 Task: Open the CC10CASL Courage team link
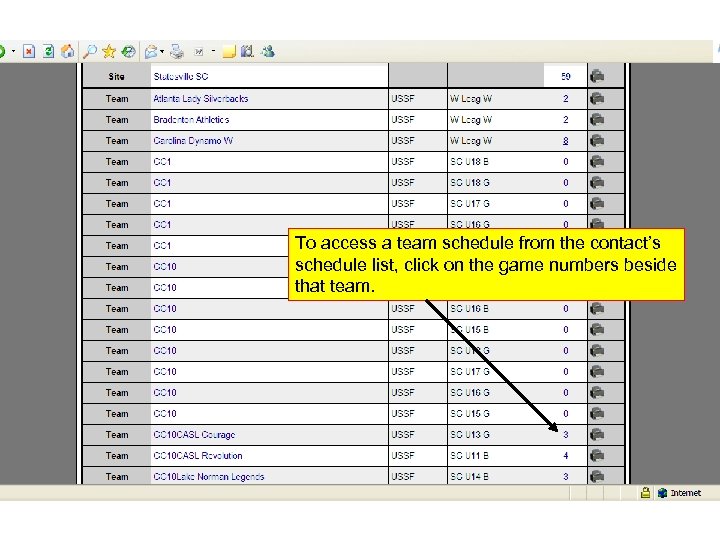[x=194, y=434]
